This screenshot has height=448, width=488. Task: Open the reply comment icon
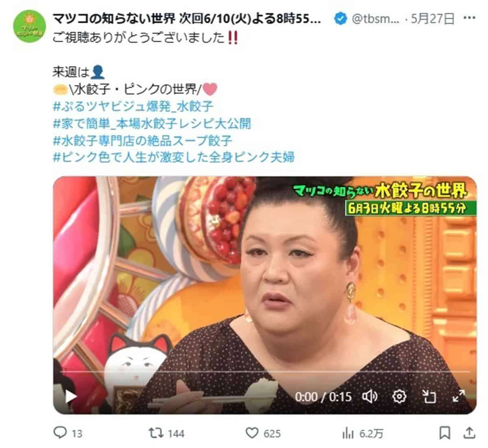click(x=60, y=433)
